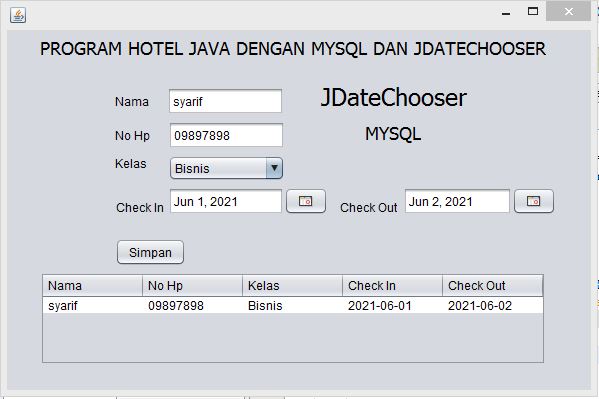599x399 pixels.
Task: Click the Check Out column header
Action: pyautogui.click(x=493, y=285)
